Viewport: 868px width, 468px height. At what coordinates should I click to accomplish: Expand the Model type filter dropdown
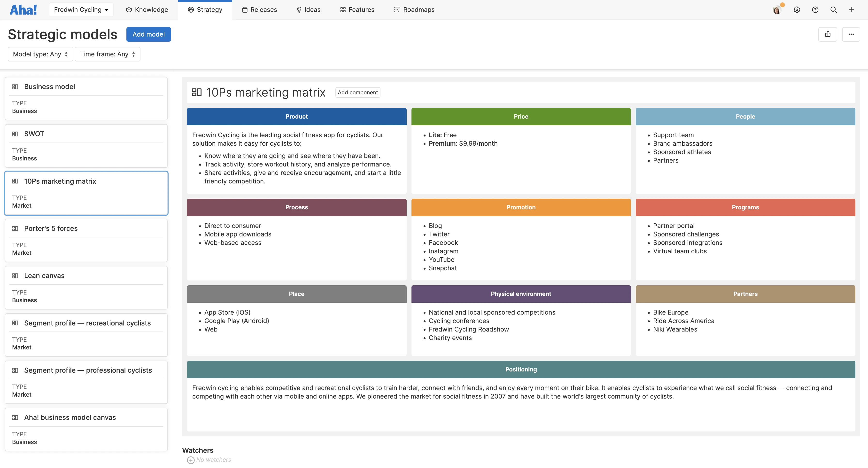coord(40,54)
